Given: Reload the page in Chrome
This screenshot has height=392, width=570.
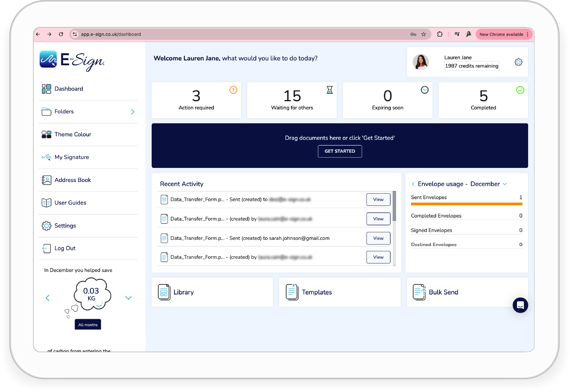Looking at the screenshot, I should (x=61, y=34).
